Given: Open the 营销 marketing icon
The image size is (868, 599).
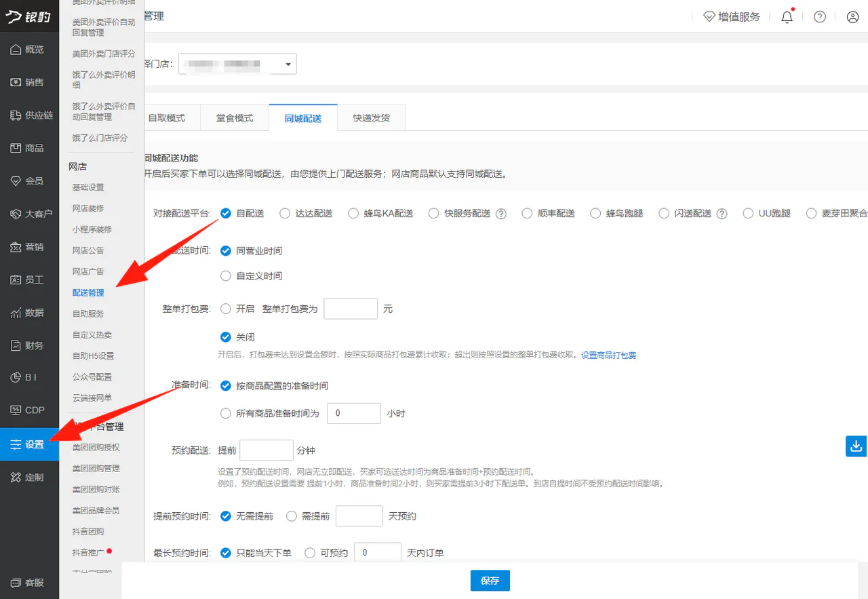Looking at the screenshot, I should 16,247.
